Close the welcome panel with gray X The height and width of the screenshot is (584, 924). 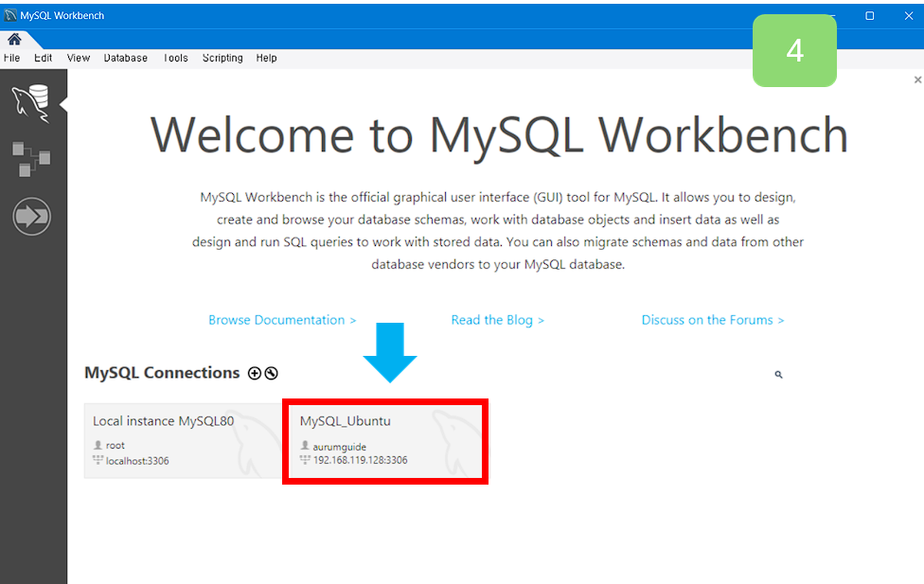[917, 80]
